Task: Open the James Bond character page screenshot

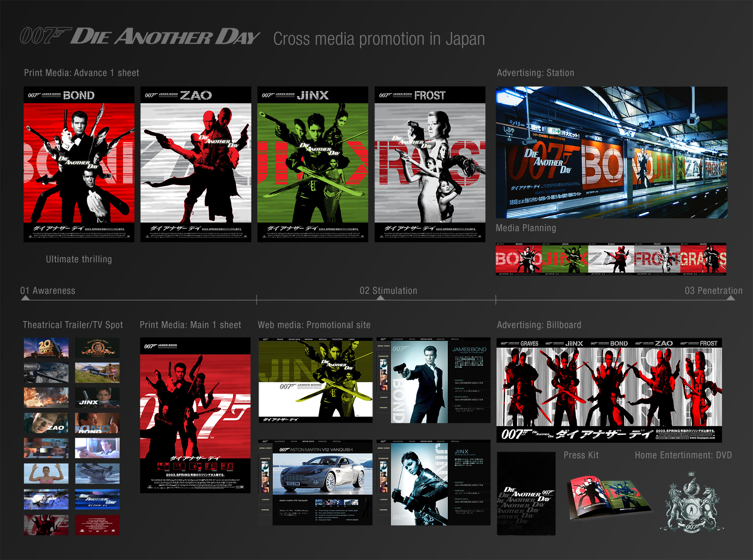Action: point(433,380)
